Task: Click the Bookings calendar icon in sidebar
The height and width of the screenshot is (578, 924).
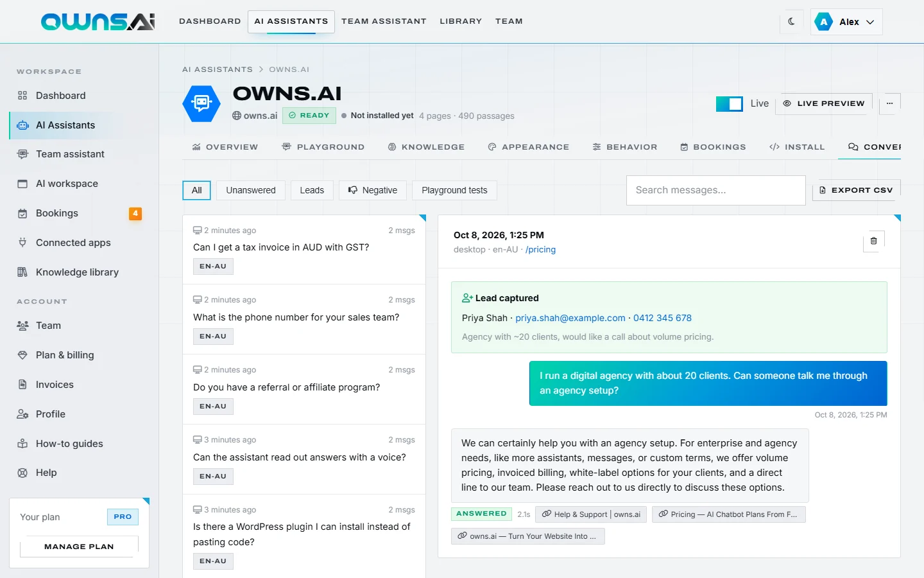Action: (x=22, y=213)
